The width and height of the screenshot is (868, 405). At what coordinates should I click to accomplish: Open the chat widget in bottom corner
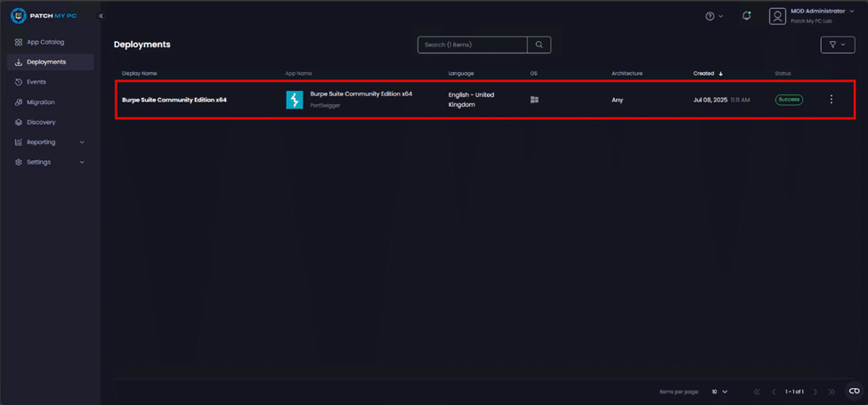(854, 391)
